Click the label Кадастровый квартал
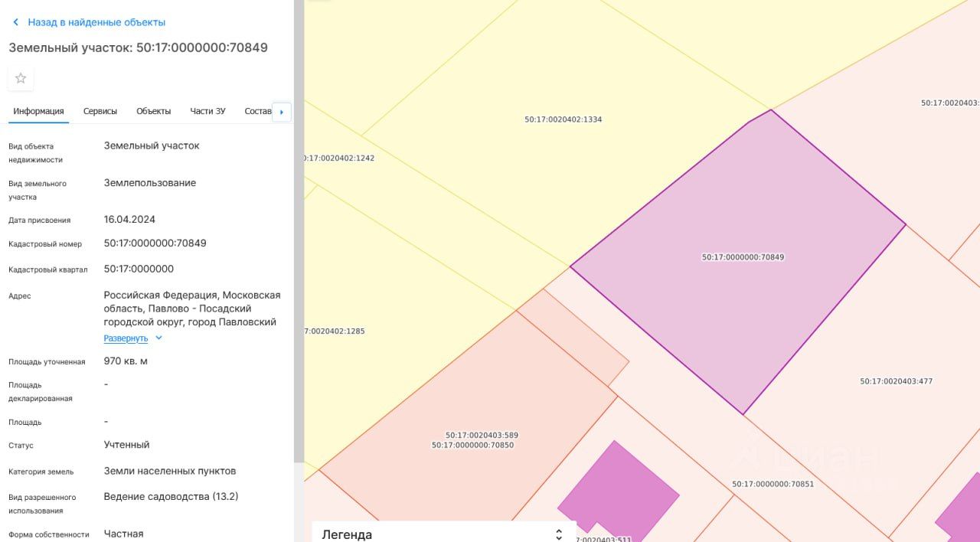This screenshot has width=980, height=542. click(48, 269)
